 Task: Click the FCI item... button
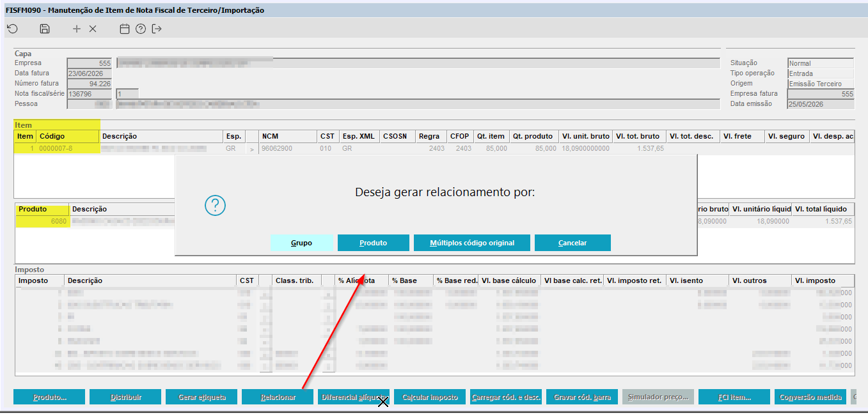point(734,397)
